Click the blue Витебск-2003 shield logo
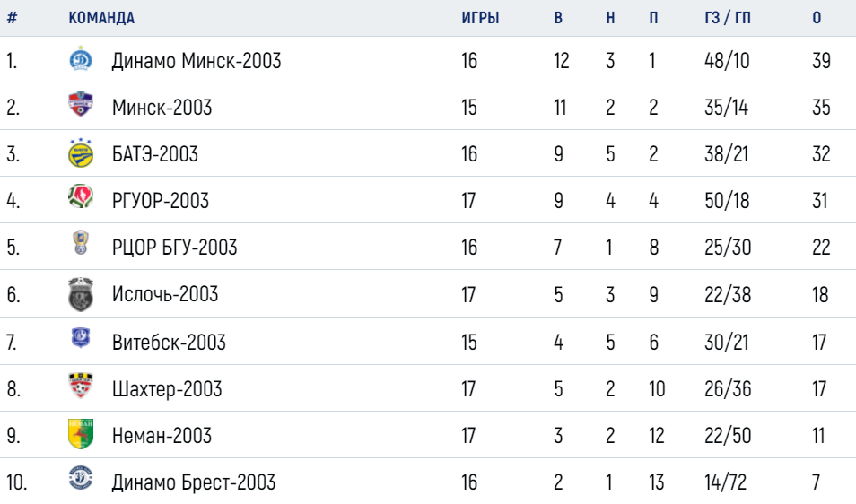 (81, 337)
